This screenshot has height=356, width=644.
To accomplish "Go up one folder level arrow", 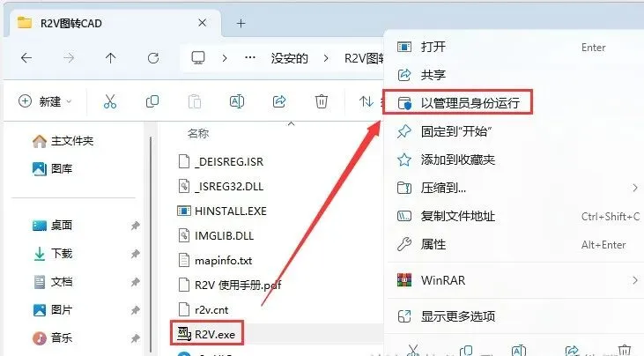I will click(x=110, y=58).
